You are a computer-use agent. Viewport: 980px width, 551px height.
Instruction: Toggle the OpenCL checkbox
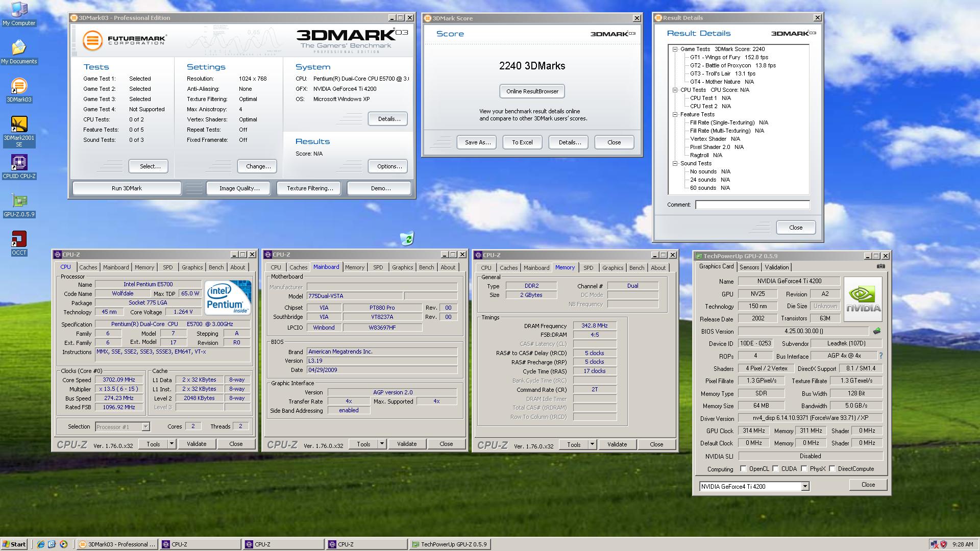(x=743, y=469)
